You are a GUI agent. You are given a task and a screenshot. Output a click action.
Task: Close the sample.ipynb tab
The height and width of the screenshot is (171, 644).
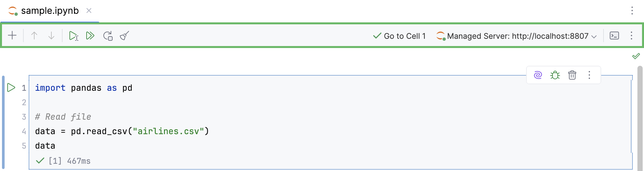(x=89, y=11)
